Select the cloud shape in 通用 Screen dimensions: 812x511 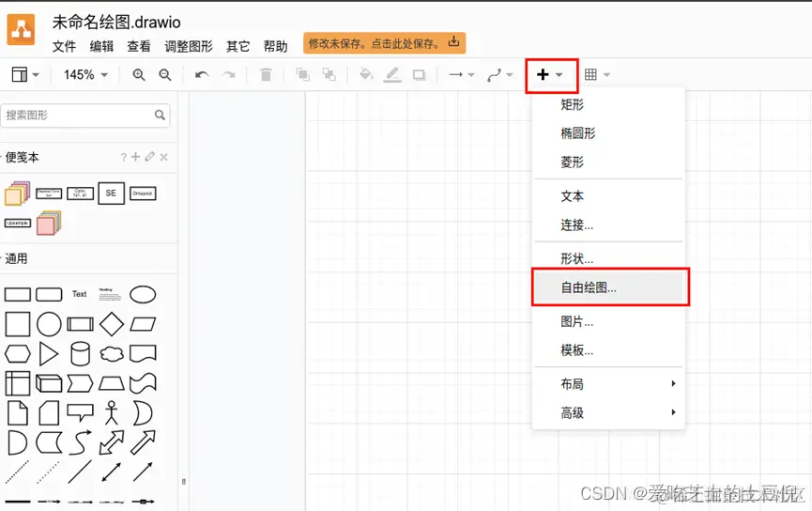[x=112, y=354]
